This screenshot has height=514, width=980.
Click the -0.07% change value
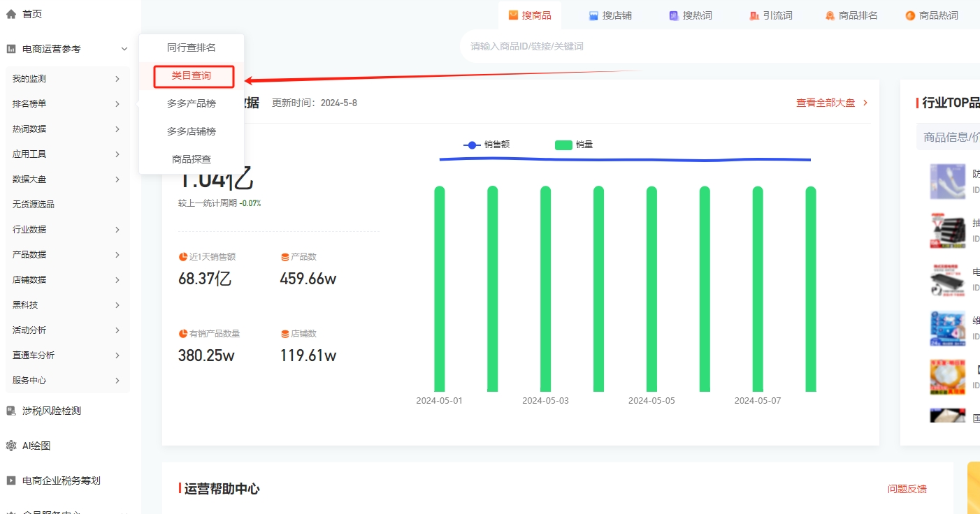click(250, 203)
